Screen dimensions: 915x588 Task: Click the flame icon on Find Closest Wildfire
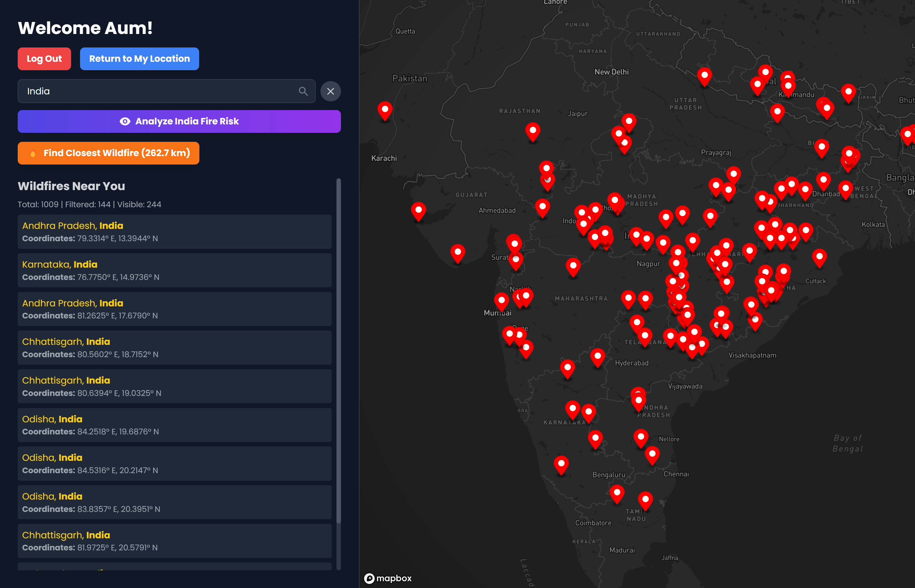33,154
